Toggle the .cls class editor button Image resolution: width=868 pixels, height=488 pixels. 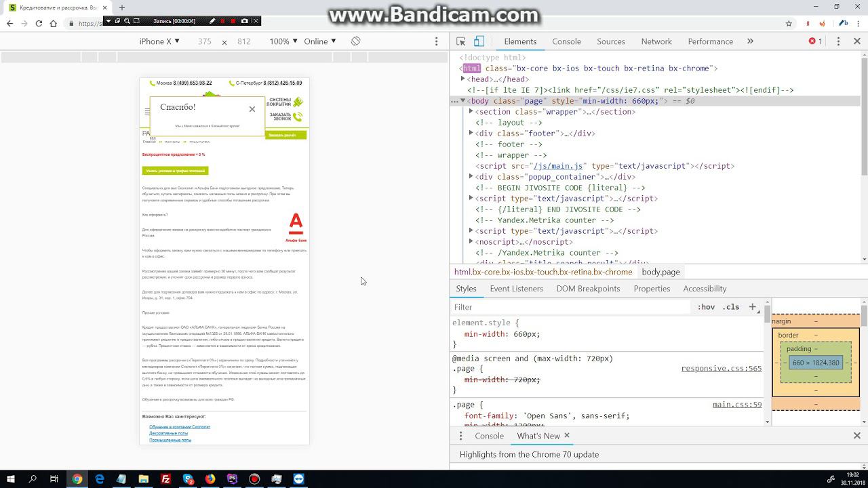pyautogui.click(x=731, y=307)
